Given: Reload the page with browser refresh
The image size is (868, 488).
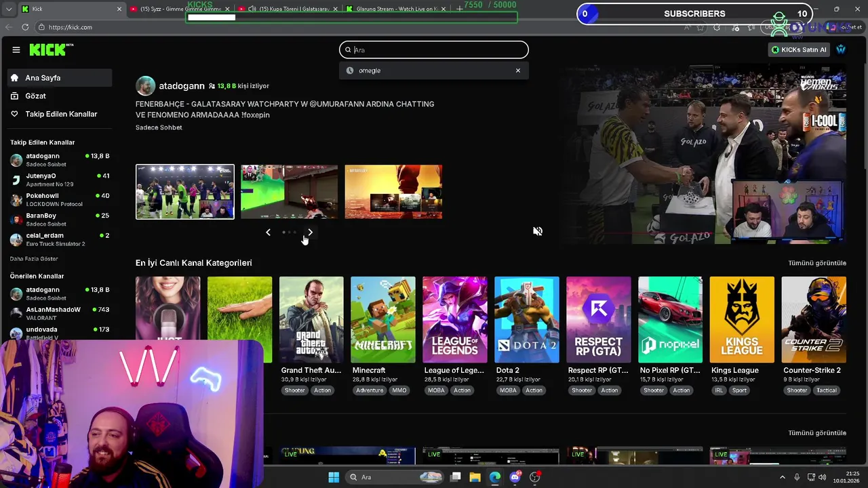Looking at the screenshot, I should 25,27.
